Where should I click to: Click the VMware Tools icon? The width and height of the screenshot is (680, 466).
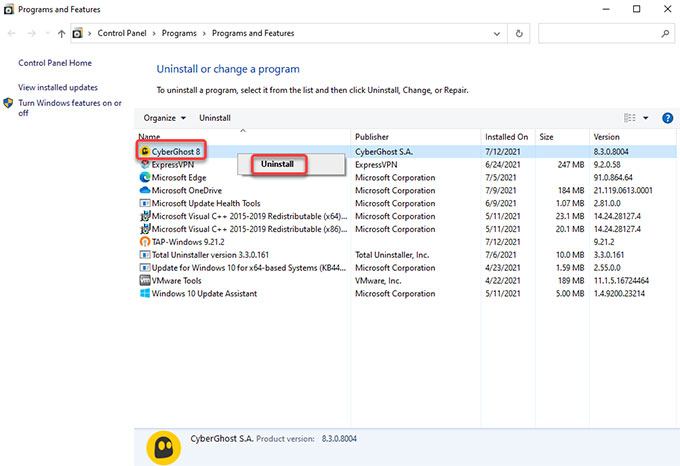145,280
